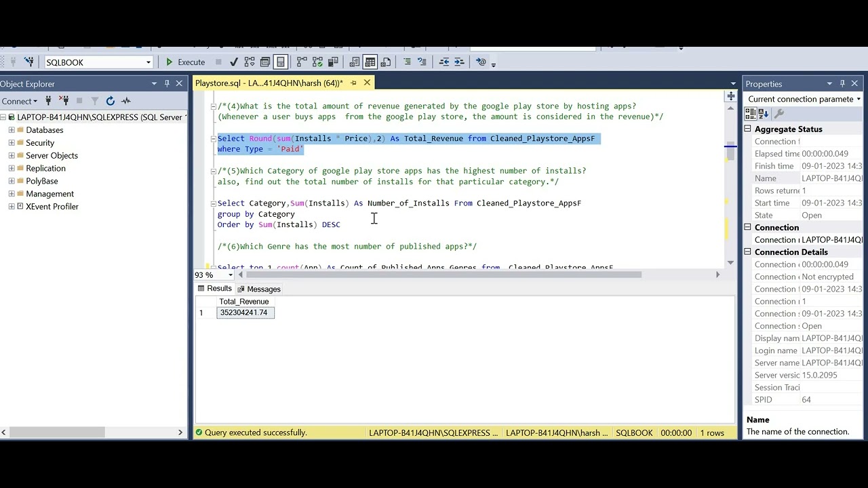The height and width of the screenshot is (488, 868).
Task: Collapse the Total_Revenue Select statement
Action: (213, 138)
